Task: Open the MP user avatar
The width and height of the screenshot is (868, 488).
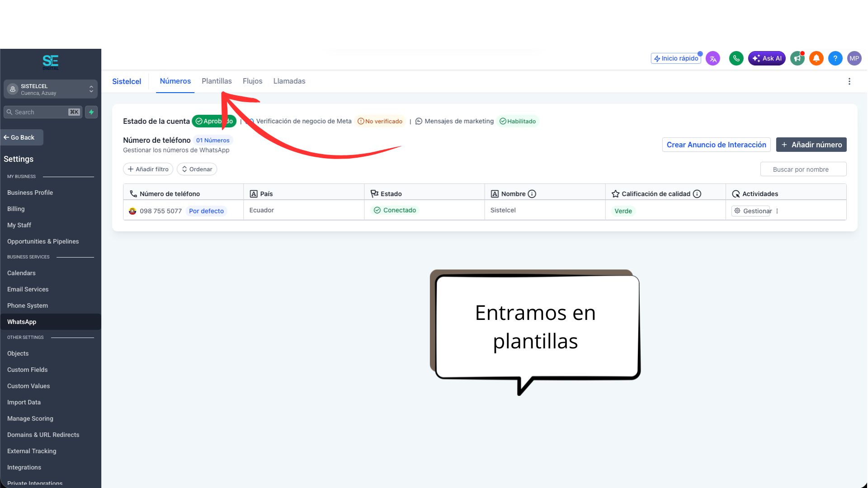Action: pos(854,58)
